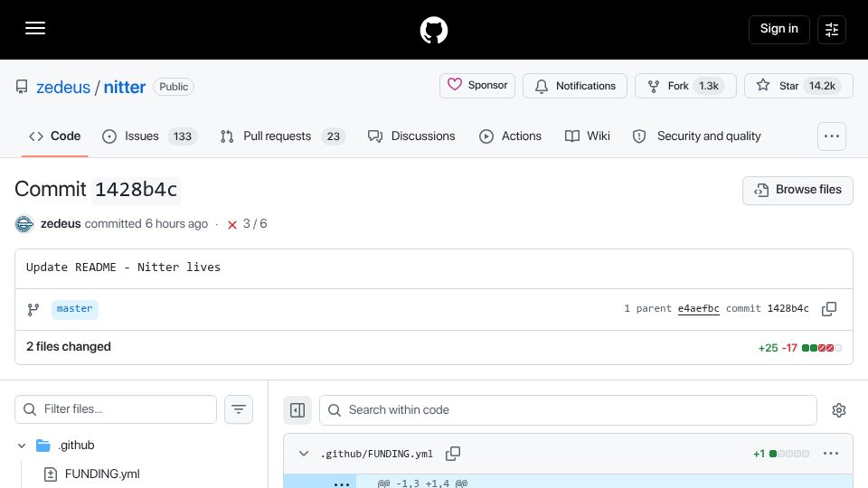Switch to the Code tab
Screen dimensions: 868x488
(x=55, y=136)
